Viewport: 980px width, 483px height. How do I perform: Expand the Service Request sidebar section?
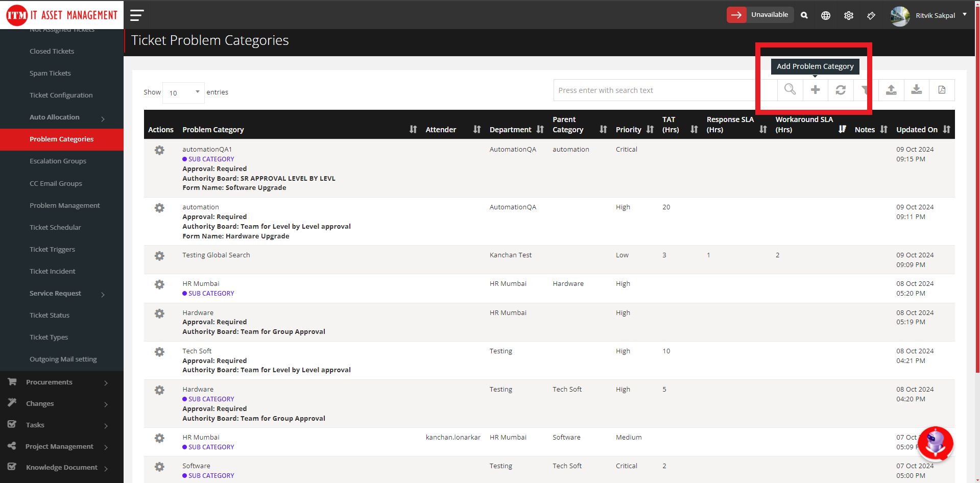click(x=55, y=293)
